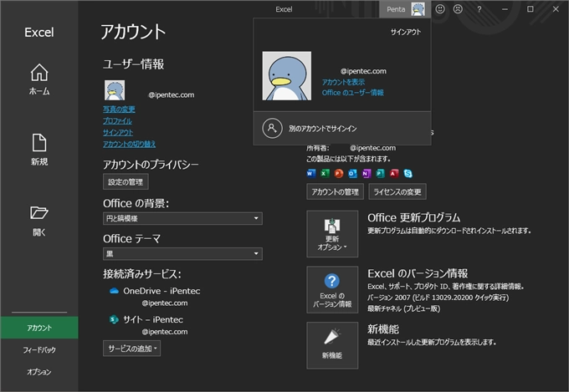Click the large penguin photo in account popup
569x392 pixels.
pyautogui.click(x=287, y=75)
